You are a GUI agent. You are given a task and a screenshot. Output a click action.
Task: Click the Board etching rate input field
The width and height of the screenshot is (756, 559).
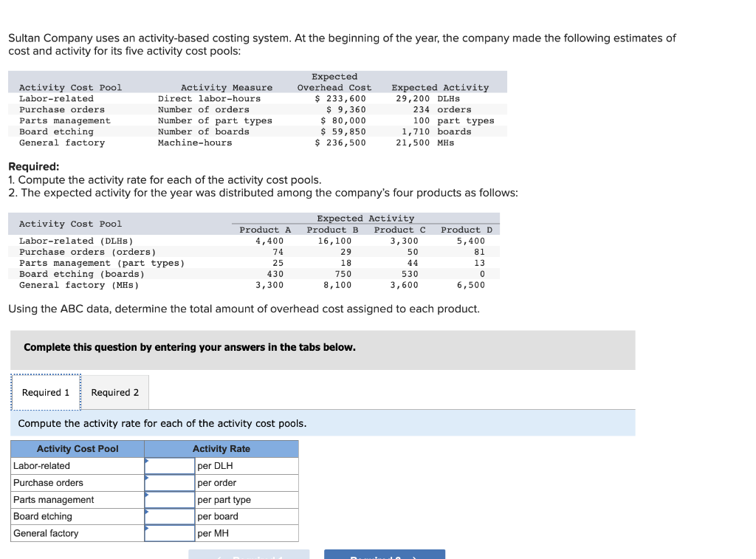[170, 516]
